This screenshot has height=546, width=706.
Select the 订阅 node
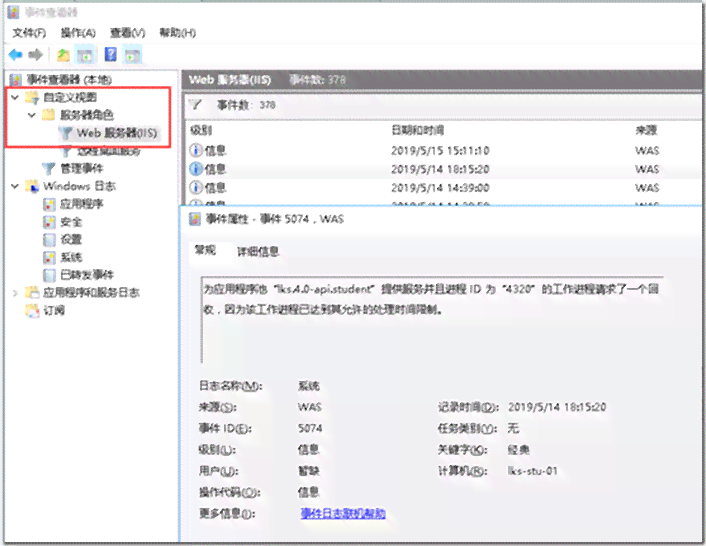coord(54,311)
